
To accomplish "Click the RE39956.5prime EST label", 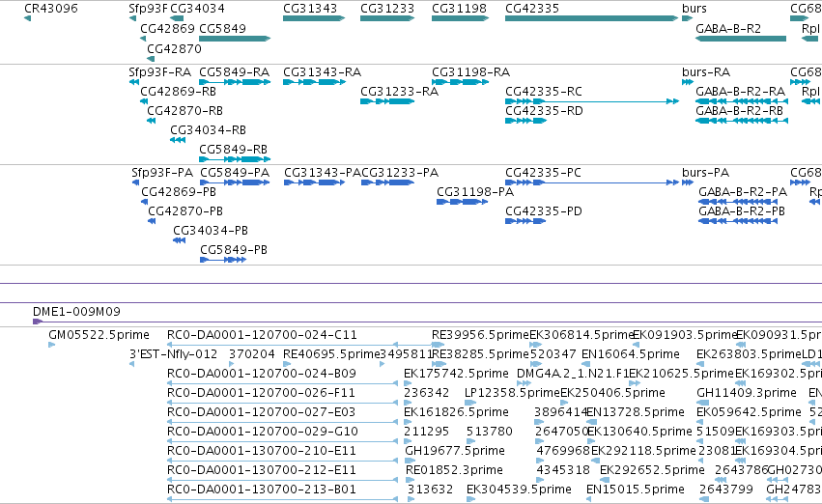I will tap(480, 335).
